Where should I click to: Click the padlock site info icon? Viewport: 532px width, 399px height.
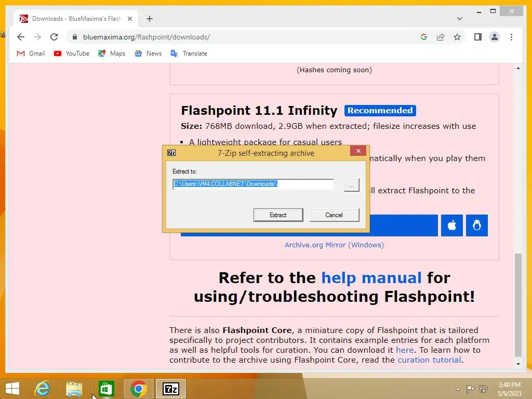pos(75,37)
